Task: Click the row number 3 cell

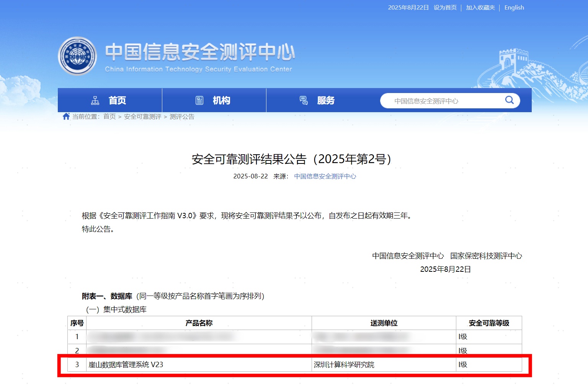Action: (x=77, y=365)
